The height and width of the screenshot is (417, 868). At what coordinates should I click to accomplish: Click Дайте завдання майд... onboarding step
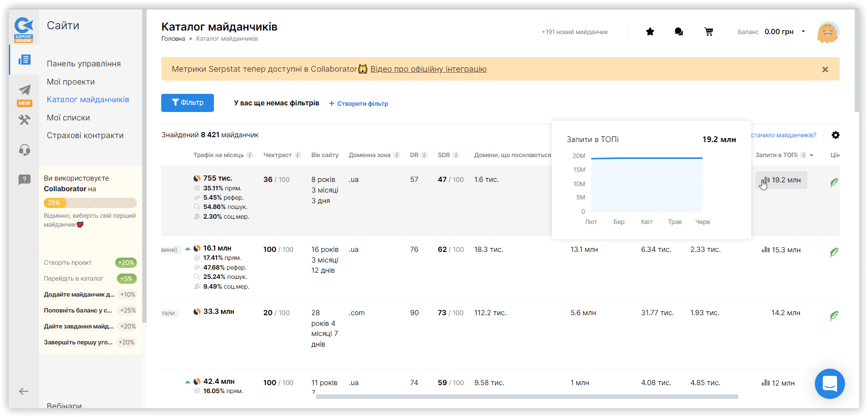pos(79,327)
